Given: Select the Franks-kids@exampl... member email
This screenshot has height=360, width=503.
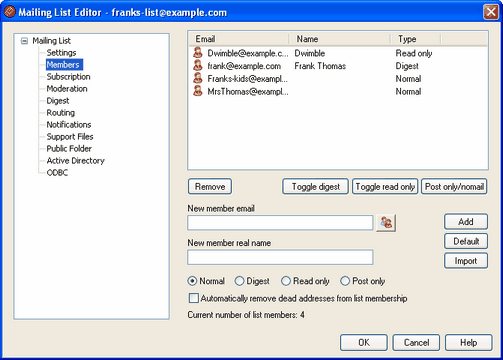Looking at the screenshot, I should point(247,79).
